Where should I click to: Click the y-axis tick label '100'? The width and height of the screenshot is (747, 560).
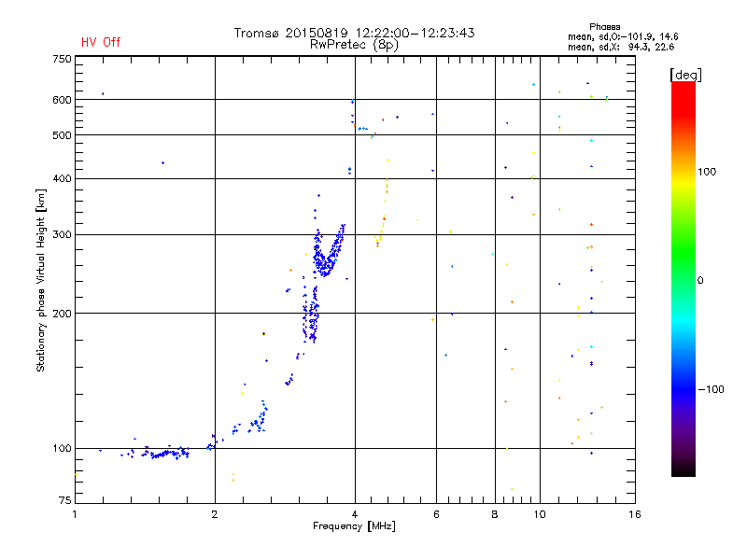(62, 448)
